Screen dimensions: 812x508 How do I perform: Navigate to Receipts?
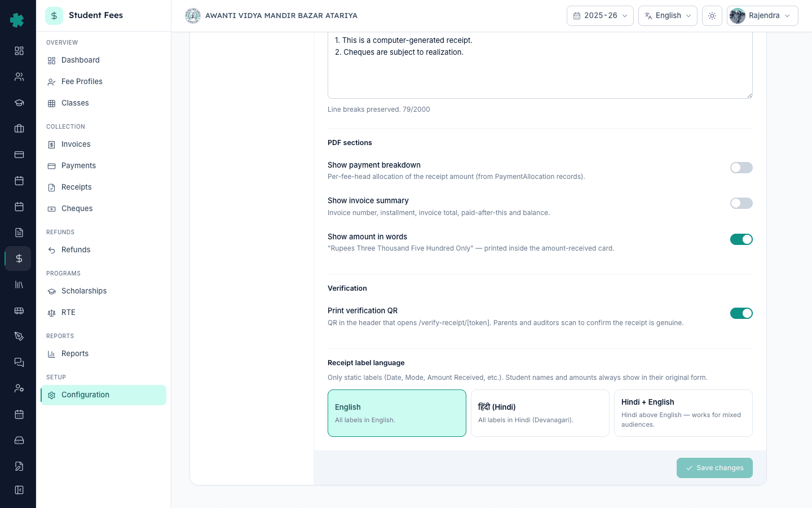pos(103,187)
